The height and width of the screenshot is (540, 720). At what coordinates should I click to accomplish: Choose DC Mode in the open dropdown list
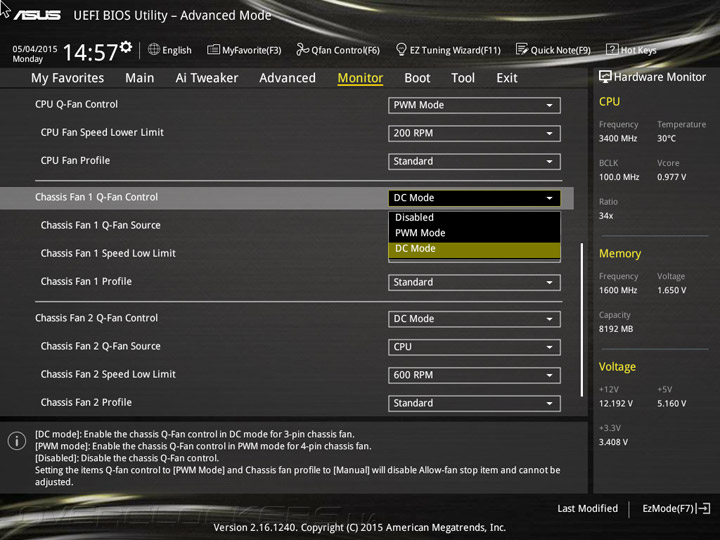[474, 249]
